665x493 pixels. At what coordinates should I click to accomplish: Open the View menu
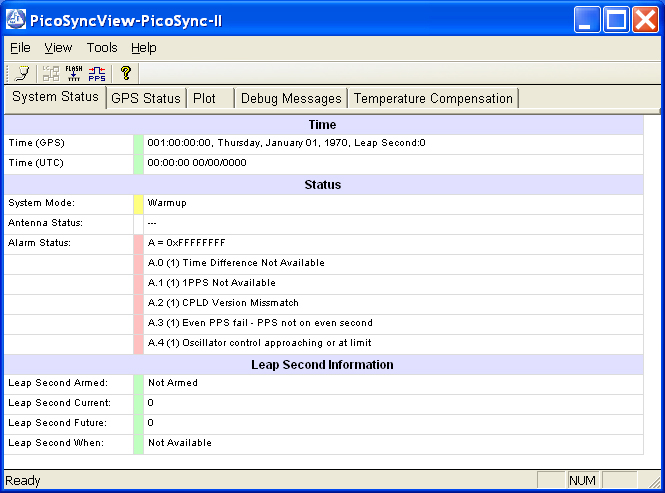pyautogui.click(x=58, y=48)
